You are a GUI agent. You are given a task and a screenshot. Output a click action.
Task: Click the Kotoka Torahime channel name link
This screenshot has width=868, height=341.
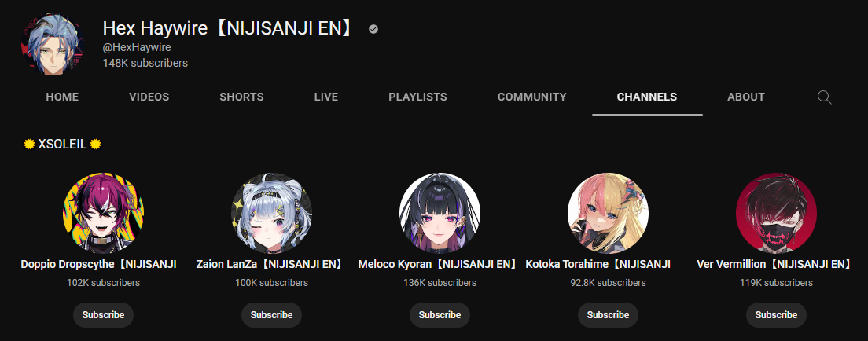(598, 264)
